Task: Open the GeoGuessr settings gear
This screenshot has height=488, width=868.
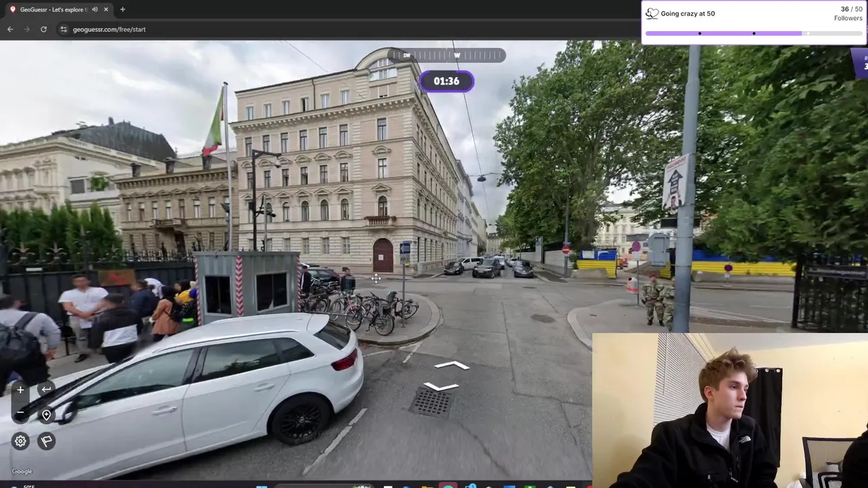Action: (20, 441)
